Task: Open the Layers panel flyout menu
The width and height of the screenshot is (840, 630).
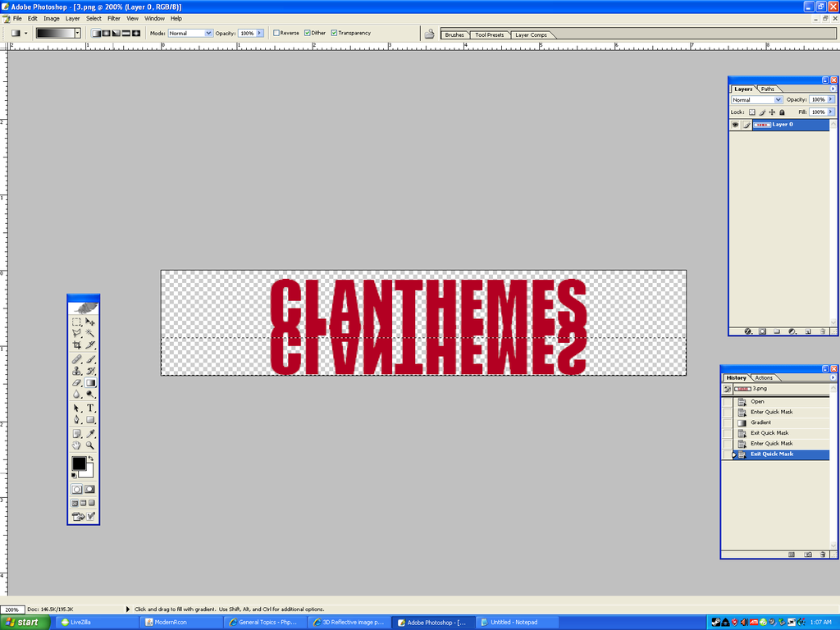Action: (x=833, y=89)
